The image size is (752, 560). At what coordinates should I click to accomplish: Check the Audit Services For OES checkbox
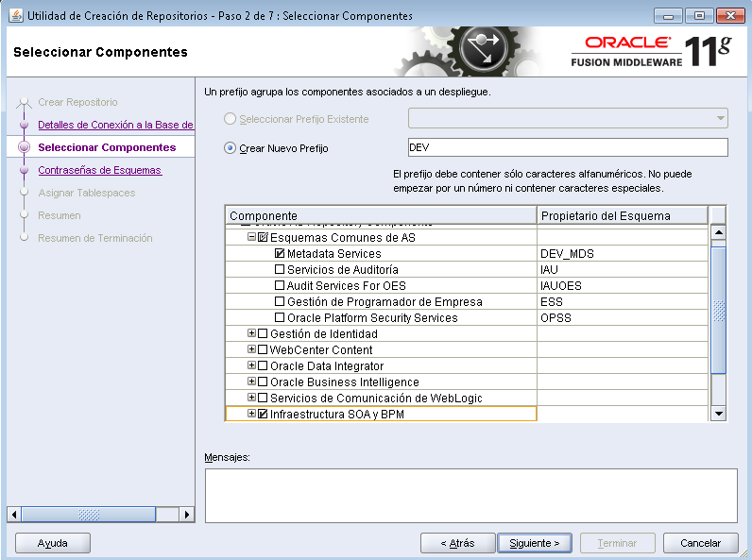click(280, 285)
